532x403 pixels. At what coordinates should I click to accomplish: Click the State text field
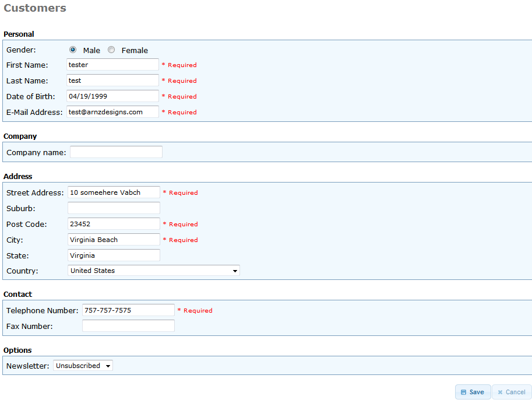click(x=114, y=255)
